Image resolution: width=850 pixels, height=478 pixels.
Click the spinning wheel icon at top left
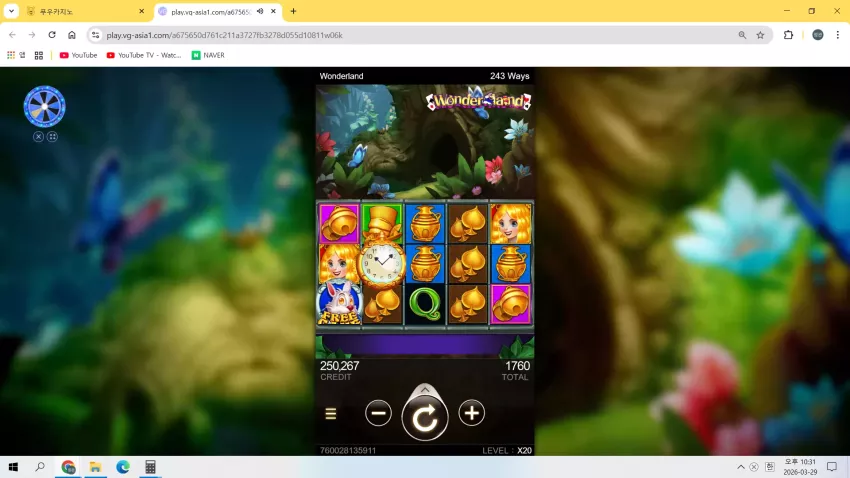click(x=44, y=107)
